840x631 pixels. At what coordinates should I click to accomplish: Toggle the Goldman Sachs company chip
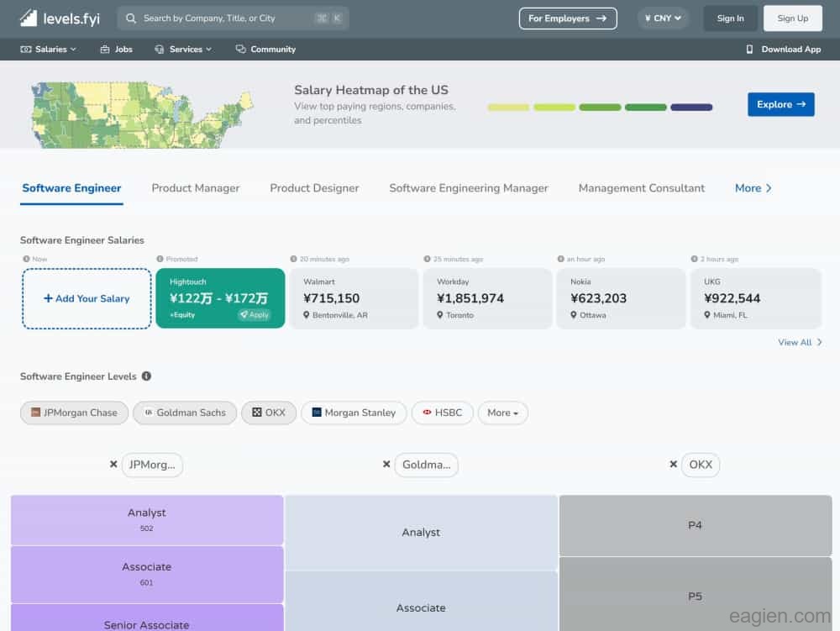(184, 413)
